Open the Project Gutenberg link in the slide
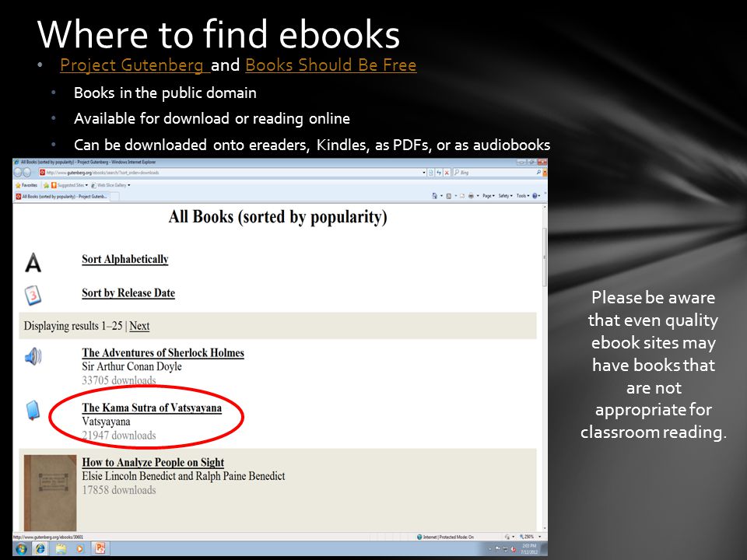The width and height of the screenshot is (747, 560). point(135,65)
